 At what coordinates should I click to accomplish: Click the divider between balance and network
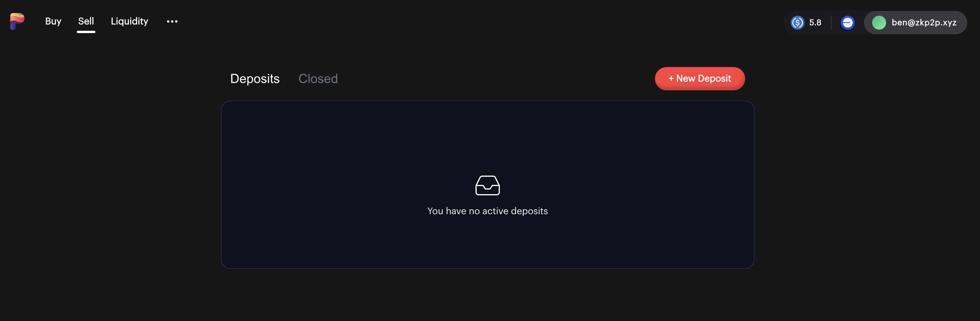pos(831,22)
